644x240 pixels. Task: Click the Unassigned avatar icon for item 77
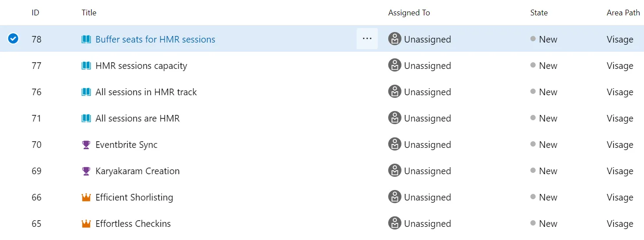point(395,65)
